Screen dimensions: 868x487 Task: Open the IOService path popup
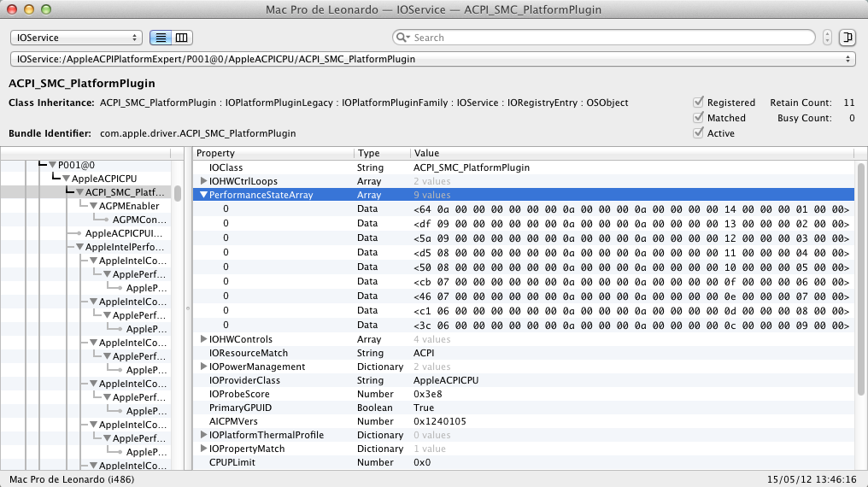tap(433, 59)
